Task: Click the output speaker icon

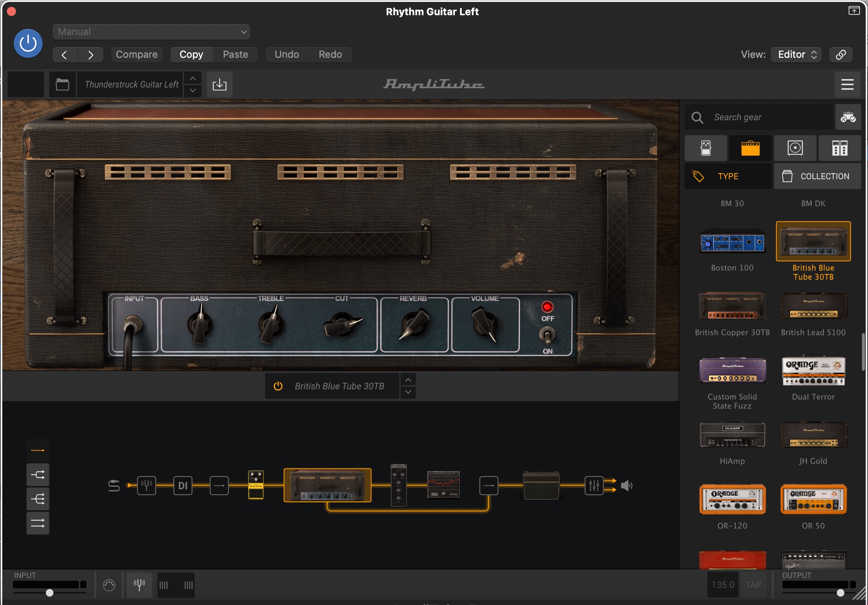Action: [626, 486]
